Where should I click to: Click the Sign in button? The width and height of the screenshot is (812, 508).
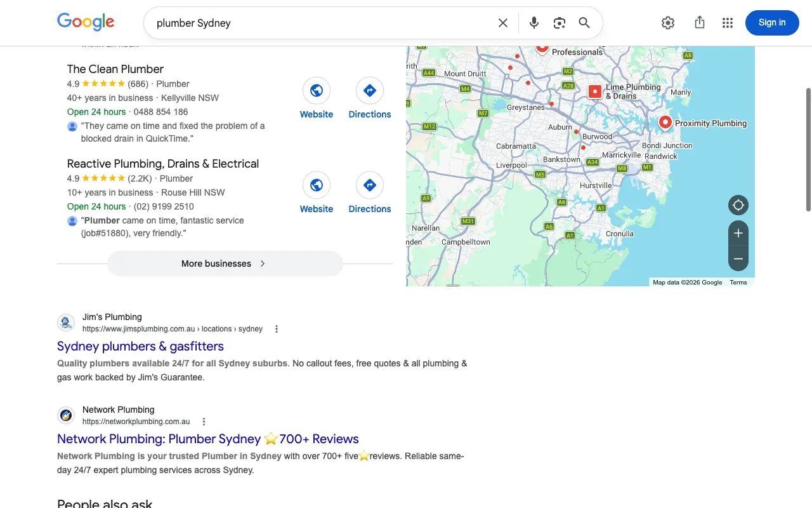[772, 23]
